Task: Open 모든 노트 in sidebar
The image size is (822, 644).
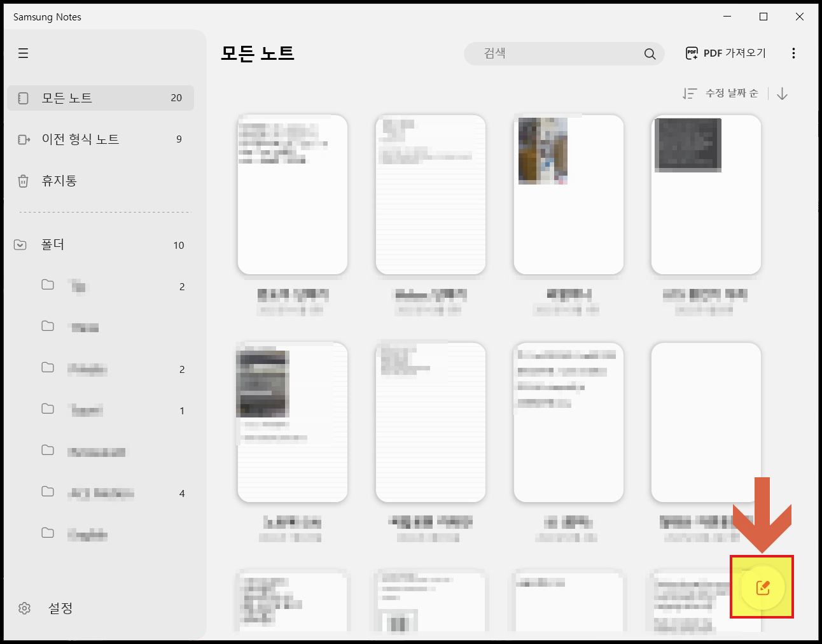Action: [101, 98]
